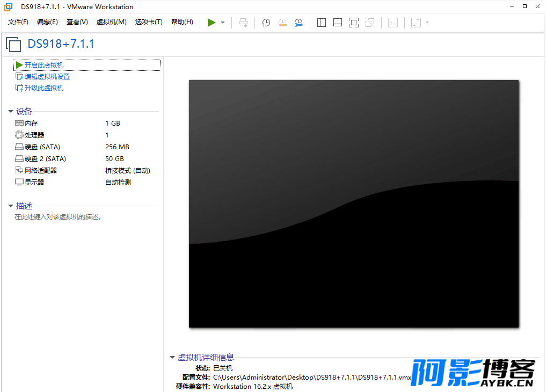The image size is (547, 392).
Task: Click the console view toolbar icon
Action: pos(393,23)
